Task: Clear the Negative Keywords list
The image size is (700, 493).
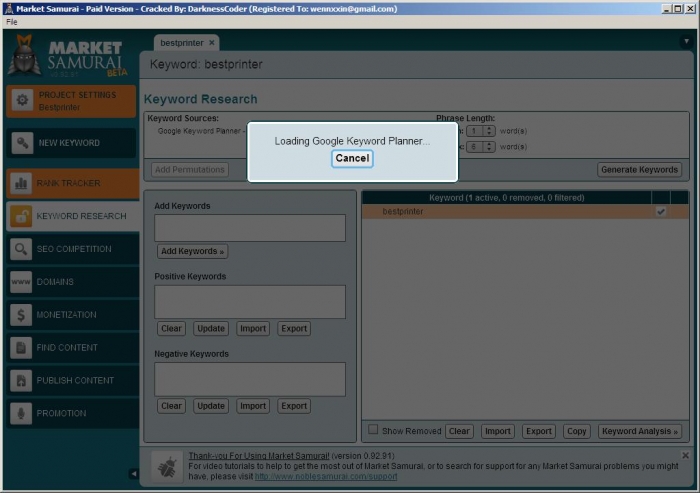Action: pos(171,406)
